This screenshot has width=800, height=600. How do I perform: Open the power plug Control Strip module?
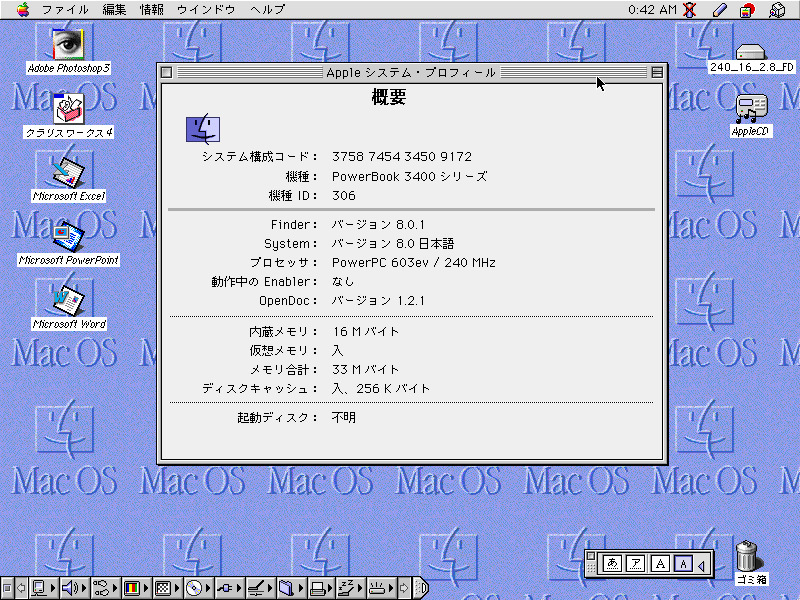tap(229, 588)
